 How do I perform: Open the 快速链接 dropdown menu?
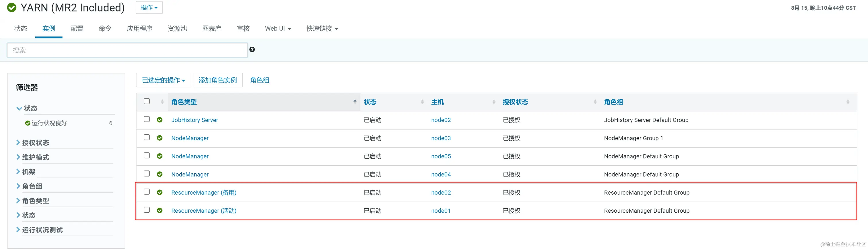coord(322,29)
